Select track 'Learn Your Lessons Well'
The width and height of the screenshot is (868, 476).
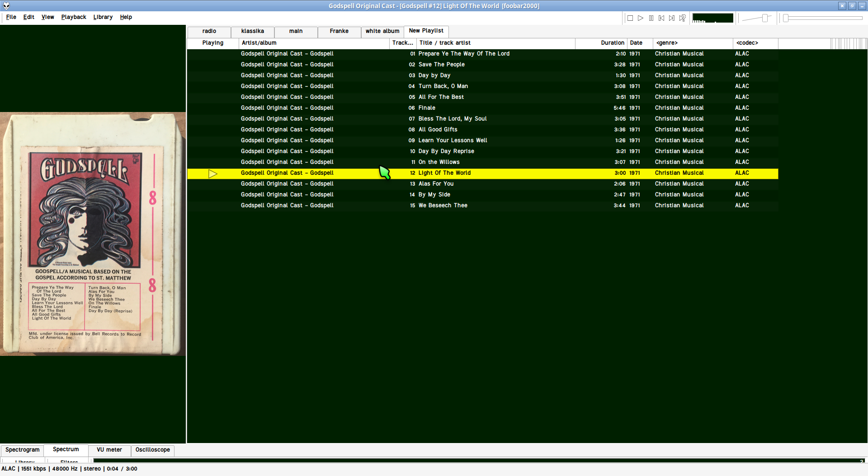[x=483, y=141]
